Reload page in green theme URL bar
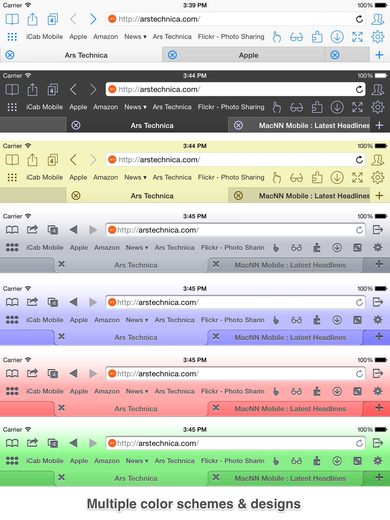Viewport: 390px width, 520px height. tap(359, 443)
